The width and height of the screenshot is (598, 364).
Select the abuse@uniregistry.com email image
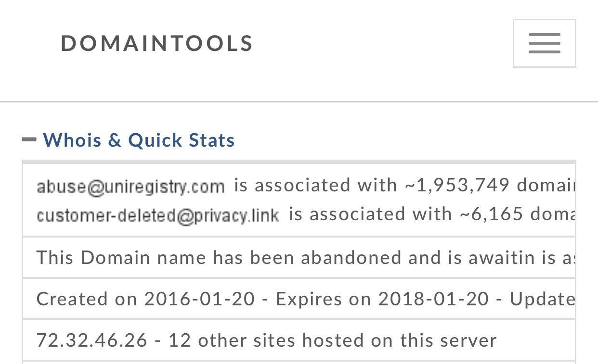click(130, 186)
